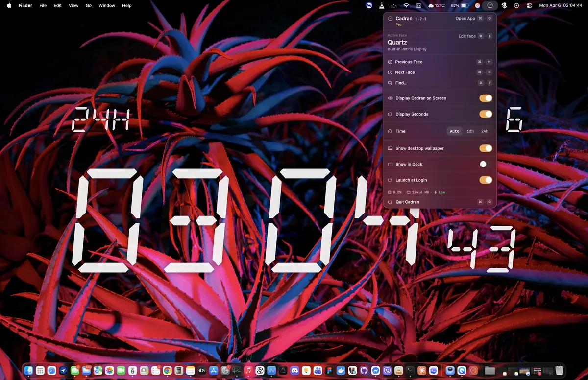Screen dimensions: 588x380
Task: Click Open App in Cadran panel
Action: click(x=465, y=18)
